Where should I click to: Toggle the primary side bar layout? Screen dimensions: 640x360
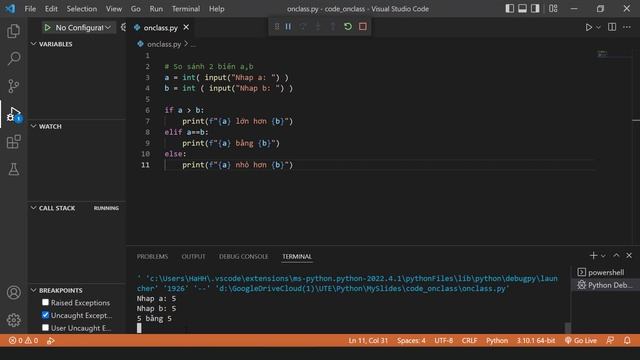pos(509,9)
